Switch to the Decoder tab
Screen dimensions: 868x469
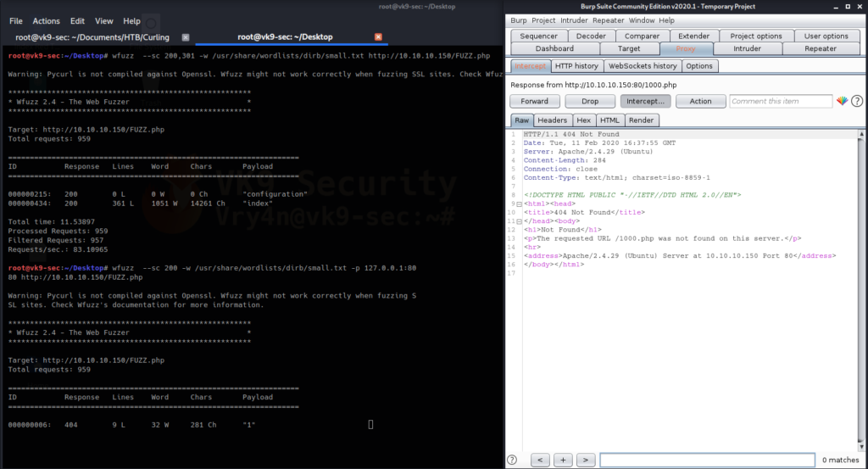pyautogui.click(x=591, y=36)
